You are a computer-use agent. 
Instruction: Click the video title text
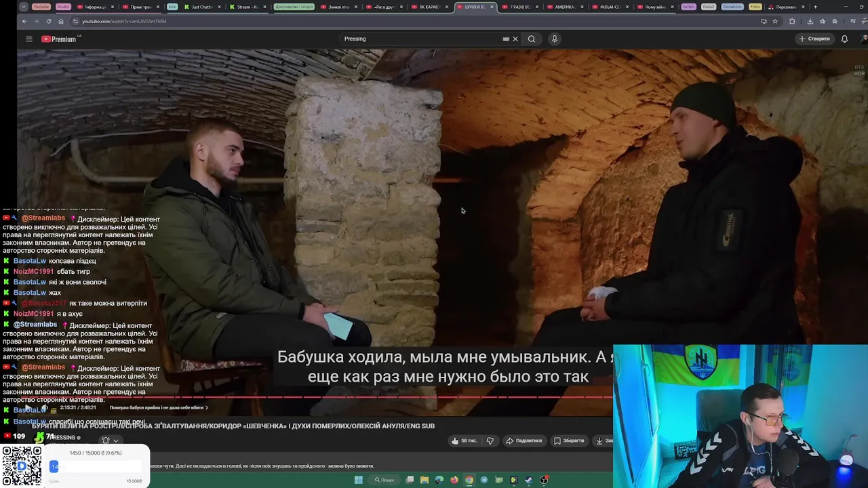[233, 426]
